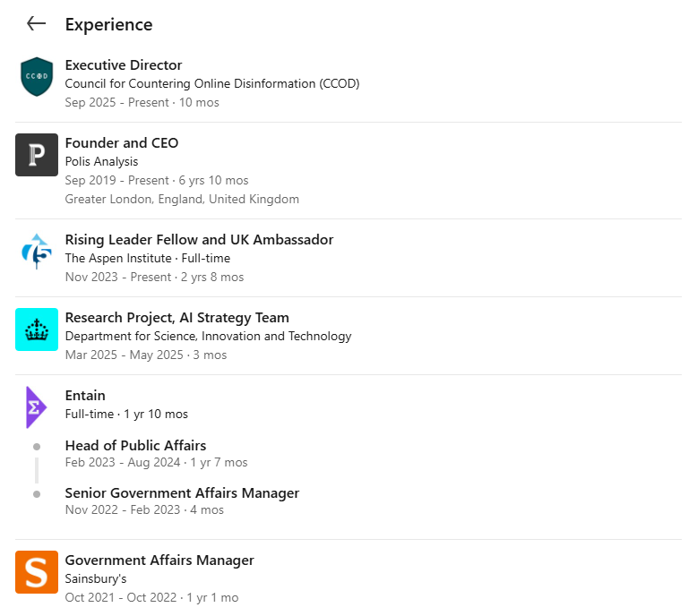Screen dimensions: 697x616
Task: Open the orange Sainsbury's logo
Action: point(37,572)
